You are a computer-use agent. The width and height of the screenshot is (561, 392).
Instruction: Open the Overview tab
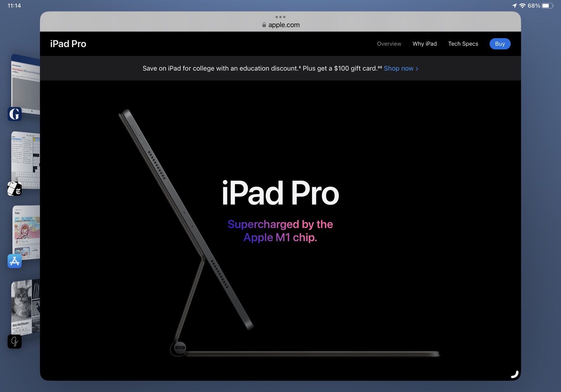point(389,44)
